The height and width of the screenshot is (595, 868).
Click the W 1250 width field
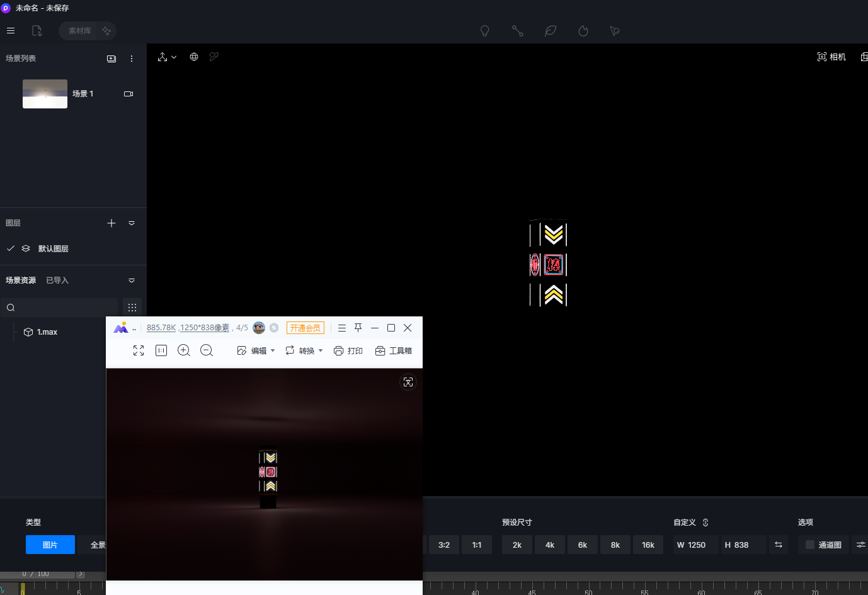pos(696,545)
